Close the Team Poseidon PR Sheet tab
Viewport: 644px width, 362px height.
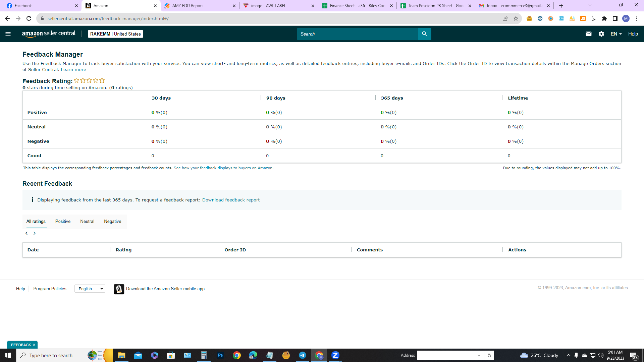coord(470,6)
